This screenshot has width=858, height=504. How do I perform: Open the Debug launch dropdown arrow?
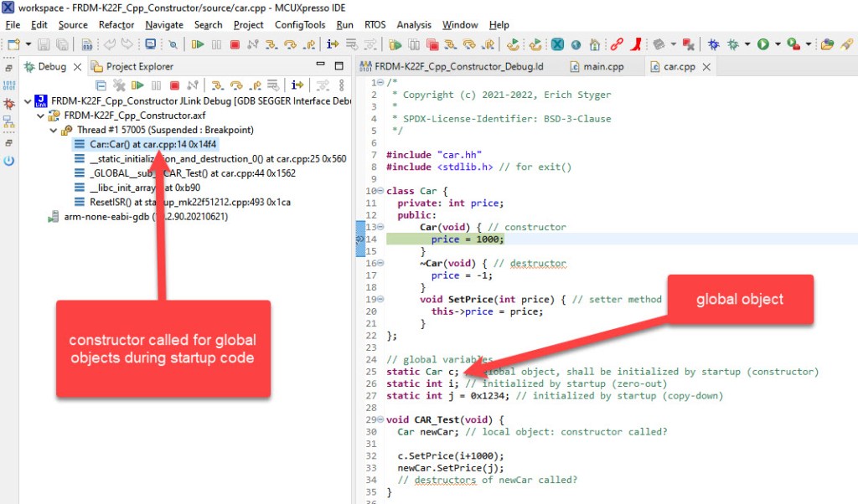747,44
